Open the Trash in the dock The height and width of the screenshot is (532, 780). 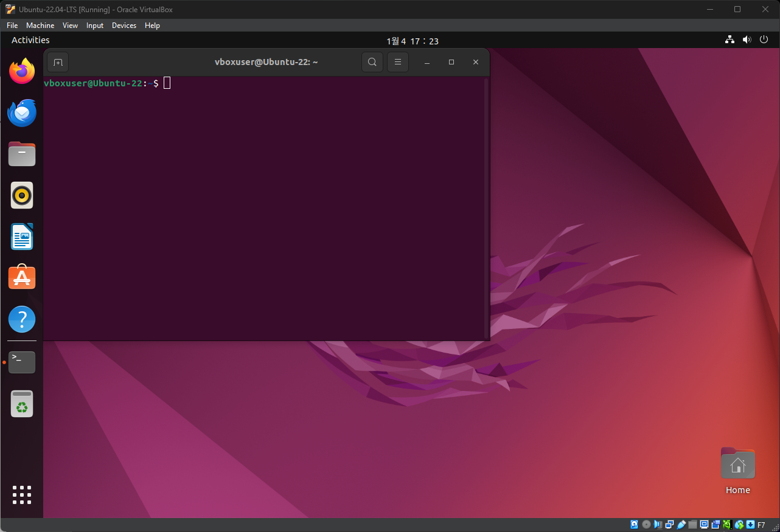(x=22, y=404)
